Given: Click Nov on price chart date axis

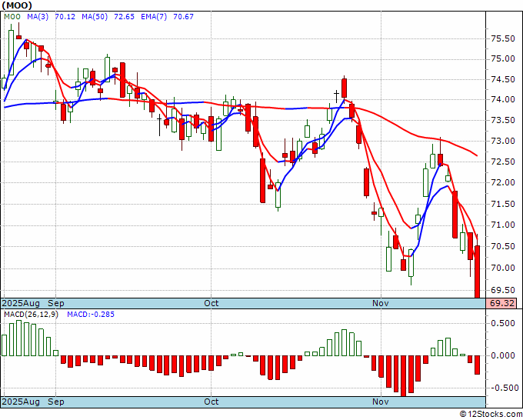Looking at the screenshot, I should tap(381, 304).
